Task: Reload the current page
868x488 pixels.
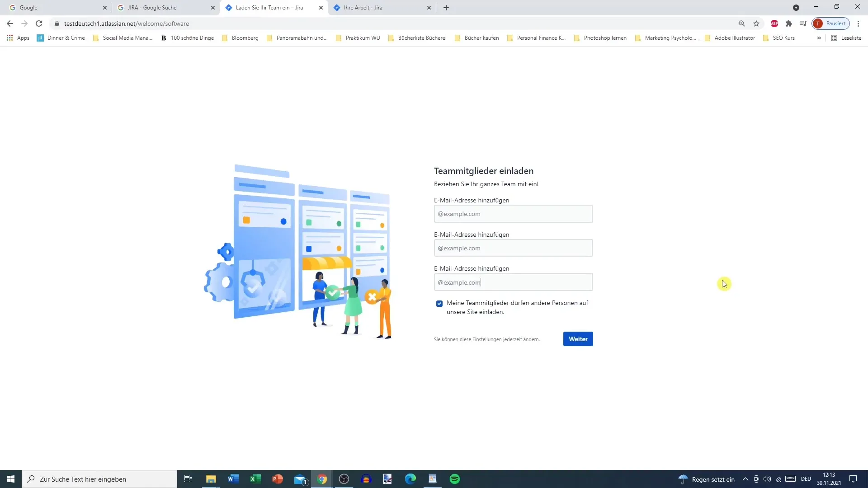Action: tap(39, 23)
